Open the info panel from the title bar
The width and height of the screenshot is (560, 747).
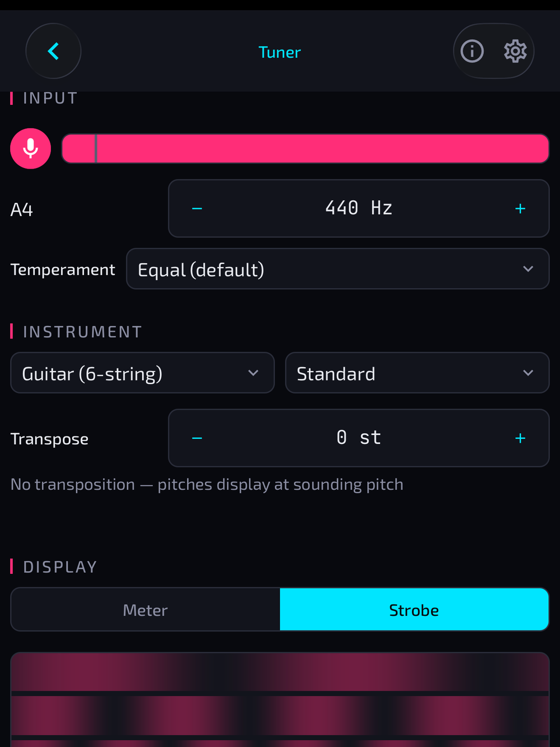tap(472, 51)
